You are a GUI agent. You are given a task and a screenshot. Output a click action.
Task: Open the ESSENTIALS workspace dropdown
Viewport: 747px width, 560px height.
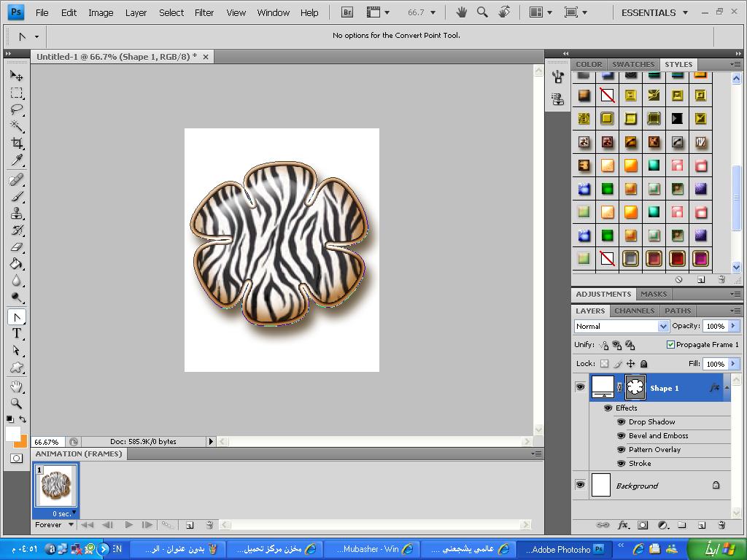654,12
